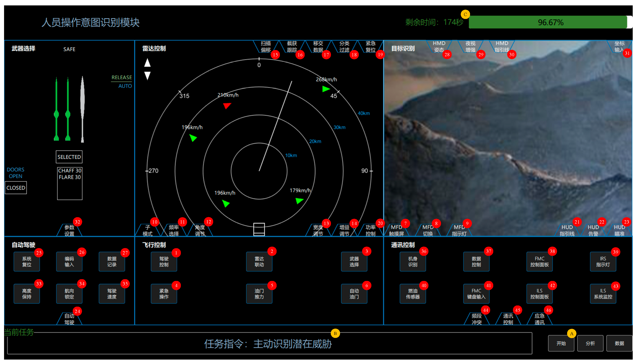Click the 196km/h target near 315 bearing
Image resolution: width=636 pixels, height=364 pixels.
[x=193, y=138]
